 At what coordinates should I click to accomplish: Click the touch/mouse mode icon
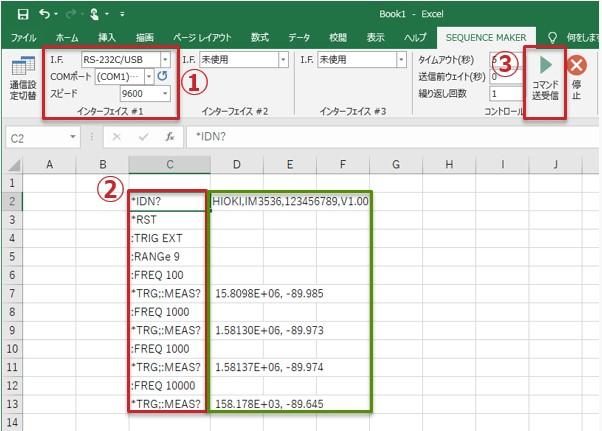click(94, 15)
